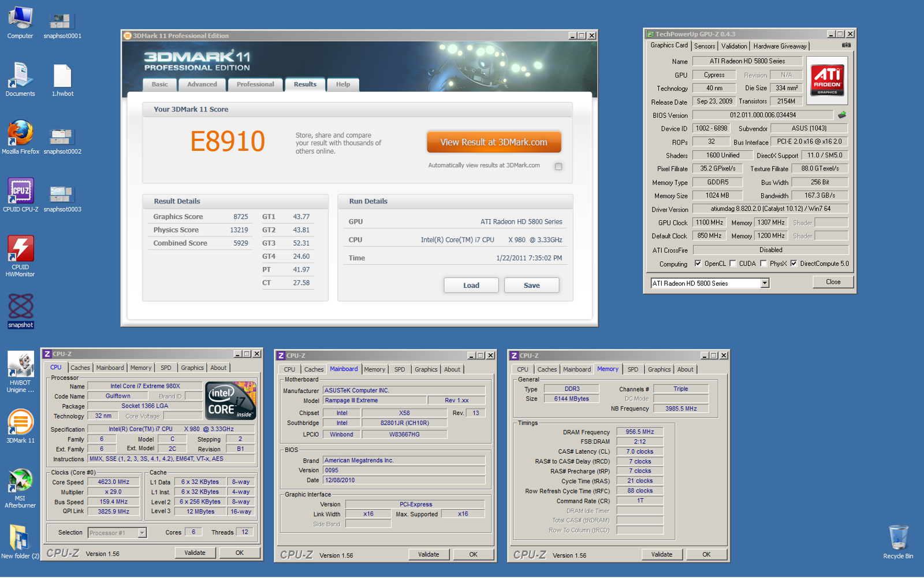
Task: Open the Computer desktop icon
Action: [x=20, y=22]
